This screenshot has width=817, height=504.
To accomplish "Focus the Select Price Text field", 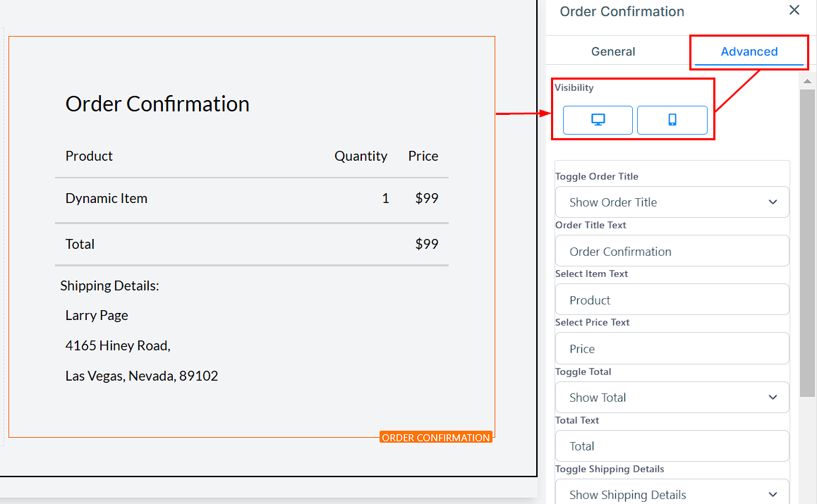I will [671, 349].
